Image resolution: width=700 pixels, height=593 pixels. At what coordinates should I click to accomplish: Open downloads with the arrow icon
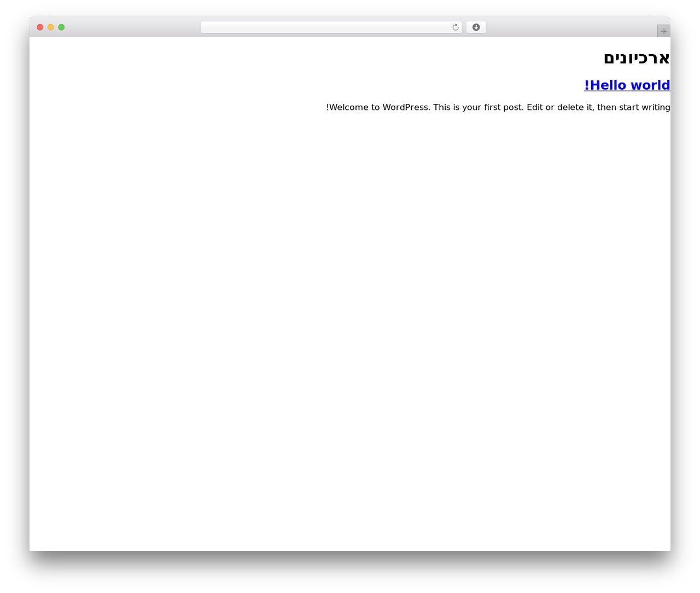point(476,27)
